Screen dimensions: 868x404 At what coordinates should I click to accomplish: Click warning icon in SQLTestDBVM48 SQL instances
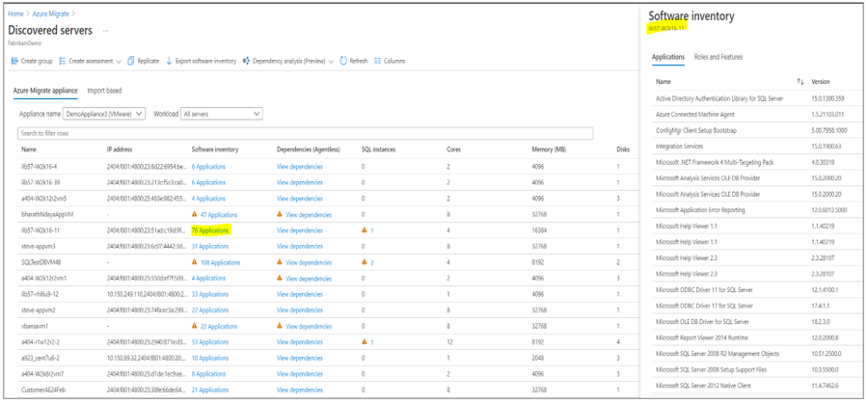click(x=365, y=262)
